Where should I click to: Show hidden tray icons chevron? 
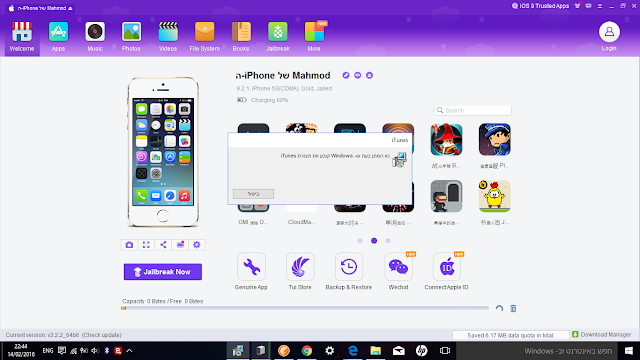click(129, 351)
